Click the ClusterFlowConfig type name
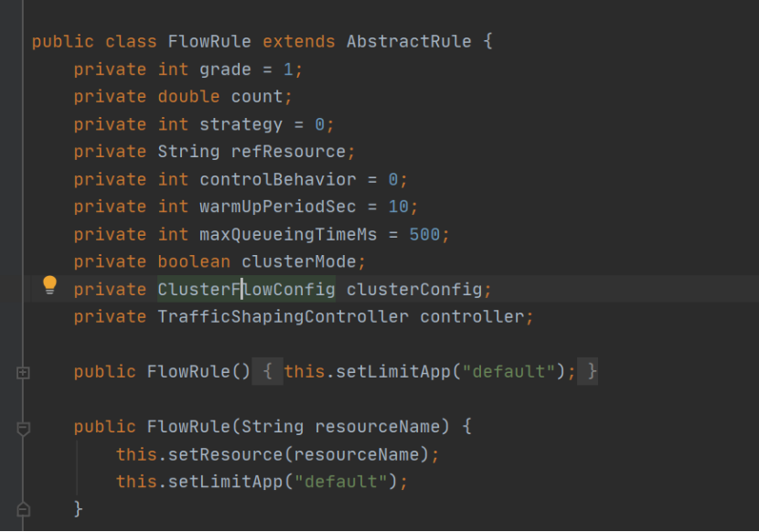Image resolution: width=759 pixels, height=532 pixels. [x=246, y=290]
